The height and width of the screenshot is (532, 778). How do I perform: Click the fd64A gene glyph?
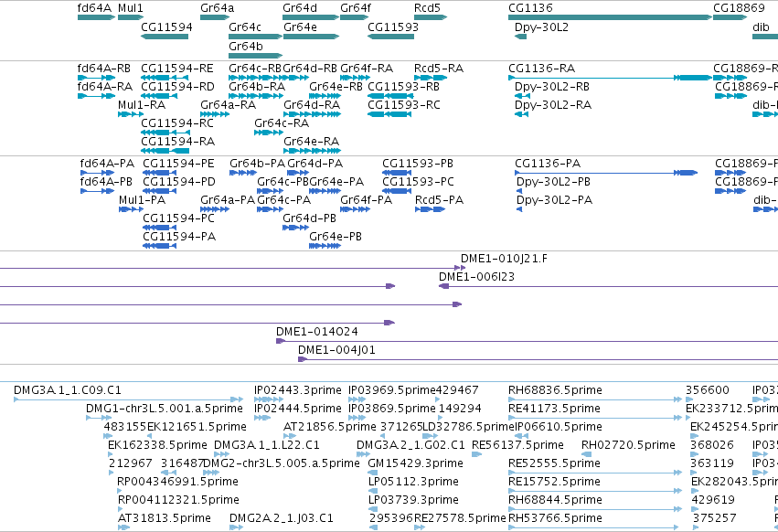click(x=96, y=17)
